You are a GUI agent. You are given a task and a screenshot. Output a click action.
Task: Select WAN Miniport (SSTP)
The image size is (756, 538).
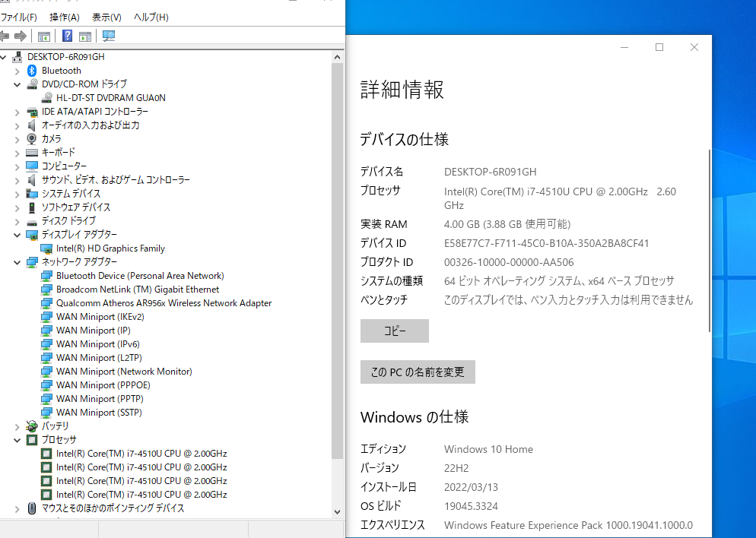tap(99, 413)
